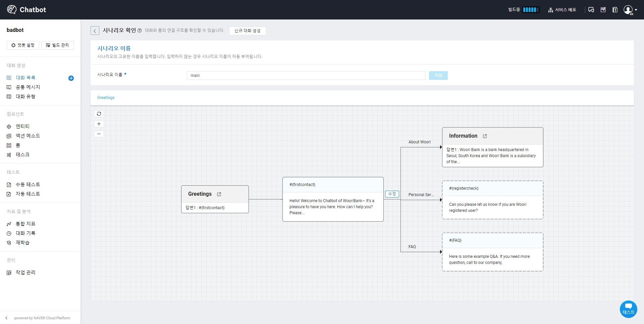Click the 저장 save button

tap(438, 76)
